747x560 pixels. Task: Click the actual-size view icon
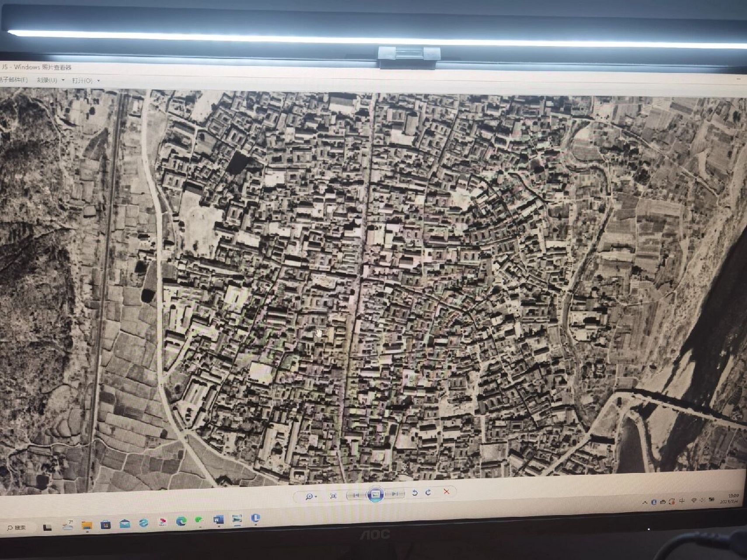[x=333, y=497]
